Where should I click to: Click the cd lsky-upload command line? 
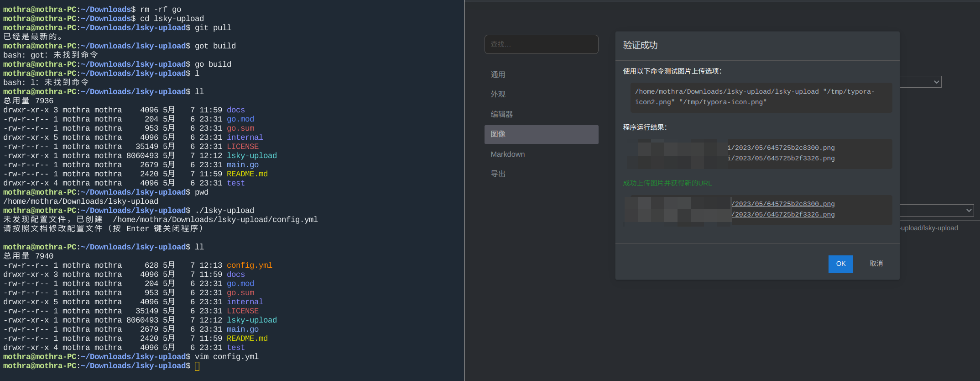[x=172, y=18]
